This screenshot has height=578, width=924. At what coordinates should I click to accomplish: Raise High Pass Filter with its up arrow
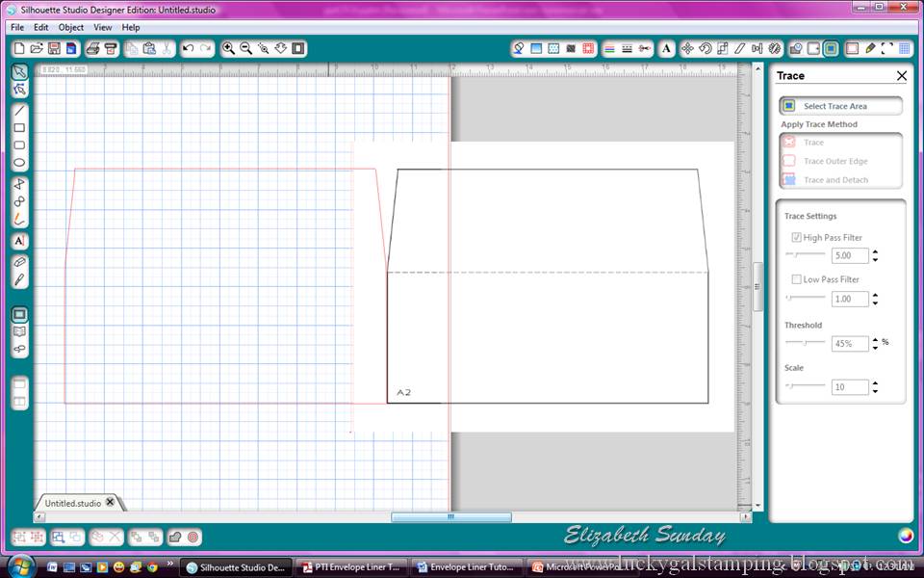tap(875, 250)
